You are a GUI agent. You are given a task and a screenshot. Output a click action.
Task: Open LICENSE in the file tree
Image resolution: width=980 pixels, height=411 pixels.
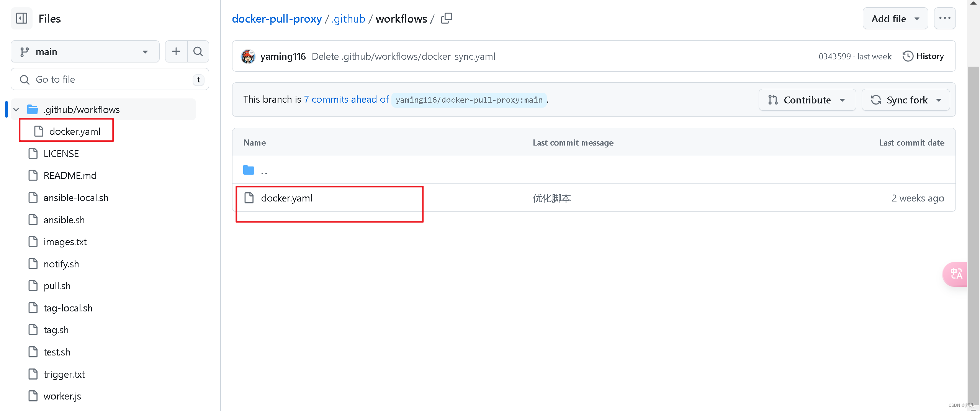(x=61, y=154)
